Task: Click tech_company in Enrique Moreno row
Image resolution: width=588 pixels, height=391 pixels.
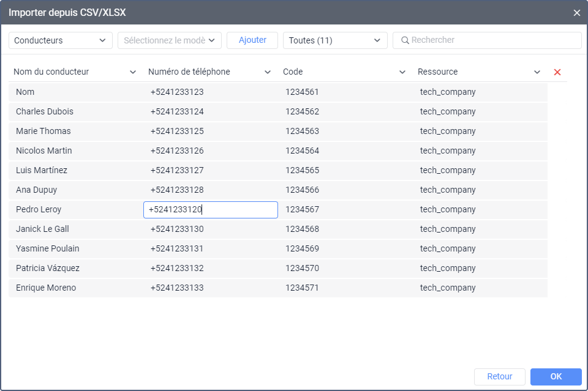Action: [448, 288]
